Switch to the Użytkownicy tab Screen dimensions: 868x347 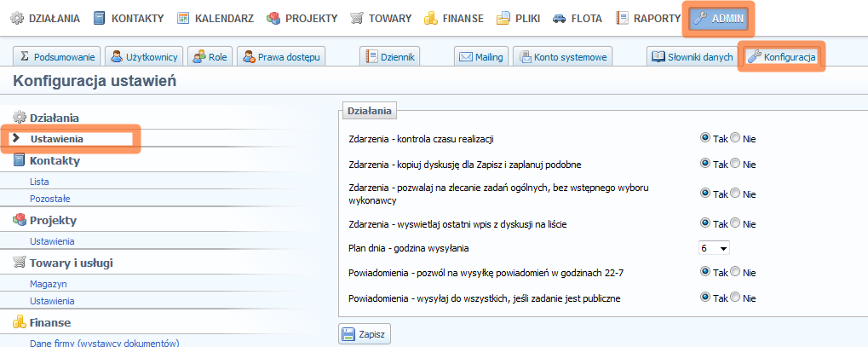pyautogui.click(x=143, y=57)
